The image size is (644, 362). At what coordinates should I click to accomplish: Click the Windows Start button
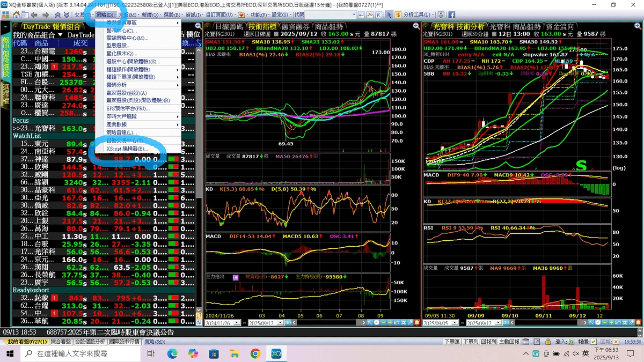click(x=10, y=353)
